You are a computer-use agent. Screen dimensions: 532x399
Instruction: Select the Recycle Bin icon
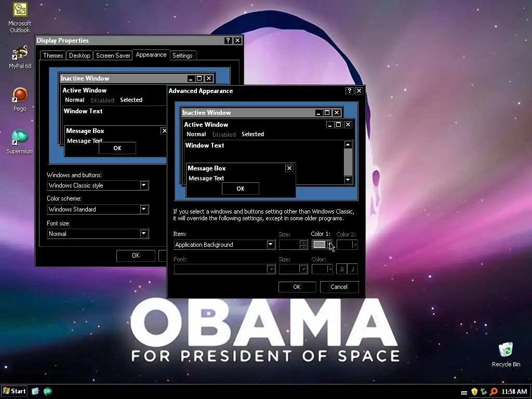click(x=506, y=354)
